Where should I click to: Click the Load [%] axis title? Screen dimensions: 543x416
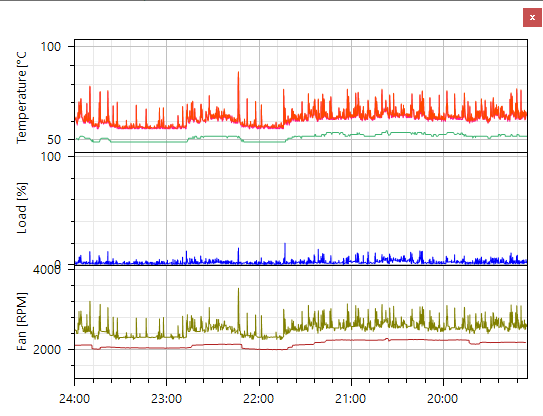coord(21,208)
